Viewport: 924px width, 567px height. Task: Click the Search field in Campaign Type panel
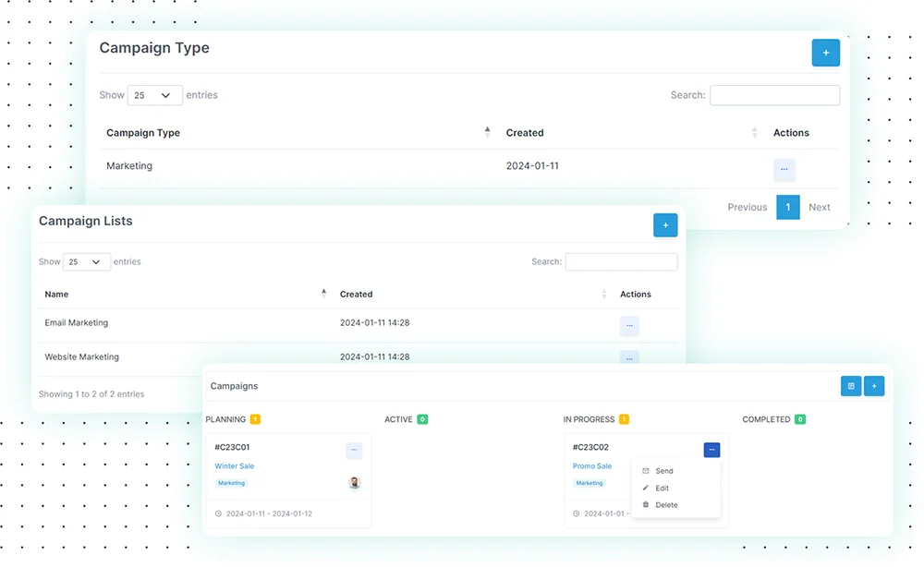coord(774,95)
